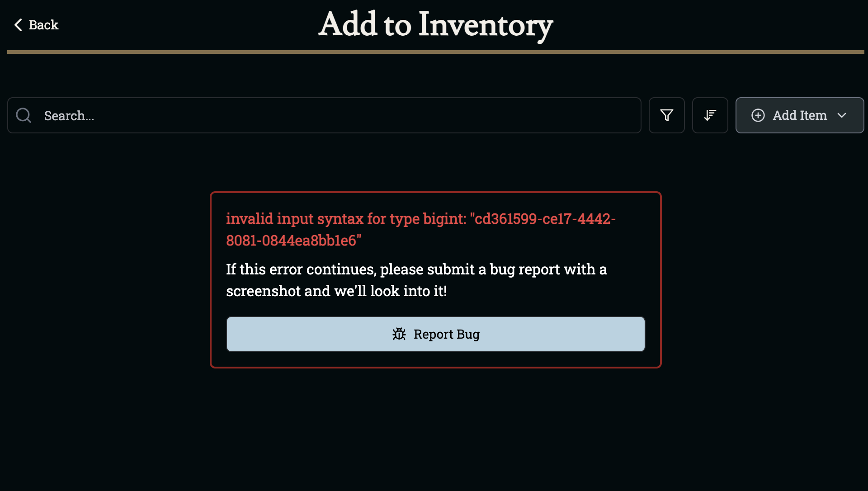The width and height of the screenshot is (868, 491).
Task: Open the sort order button
Action: 710,115
